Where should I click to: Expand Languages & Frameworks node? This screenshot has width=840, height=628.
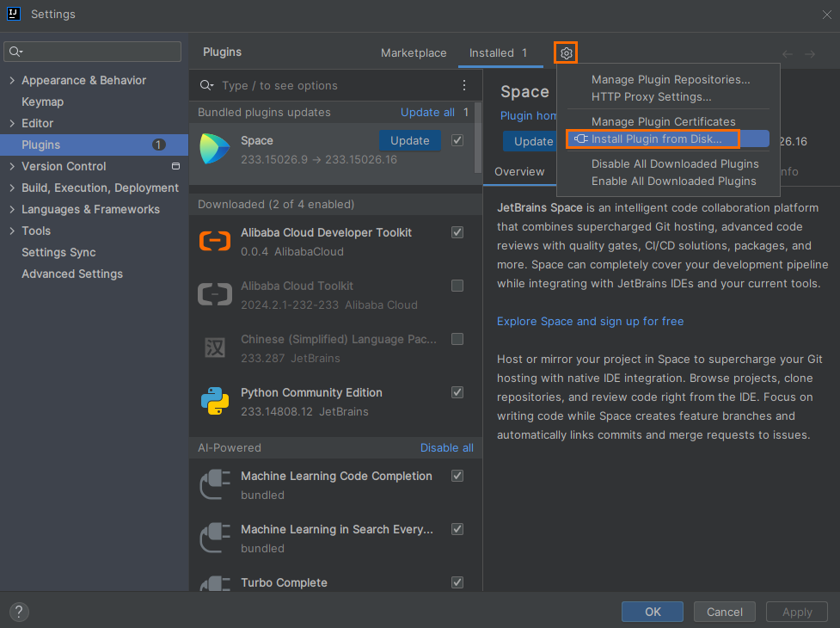tap(12, 209)
